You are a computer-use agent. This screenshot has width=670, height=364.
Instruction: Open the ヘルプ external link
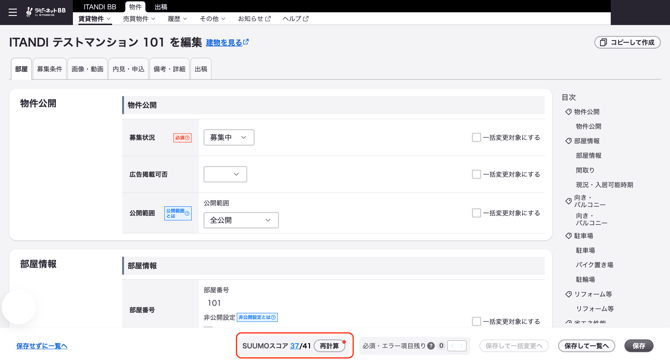point(295,19)
